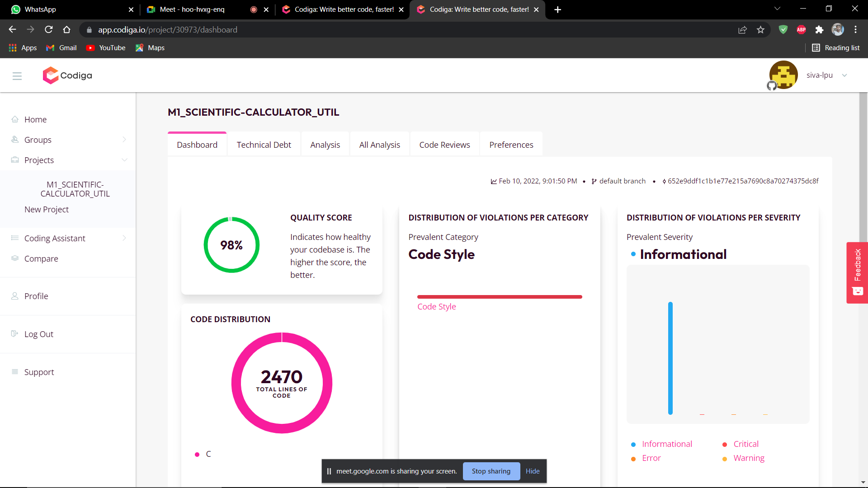The height and width of the screenshot is (488, 868).
Task: Toggle the Critical legend entry
Action: point(746,444)
